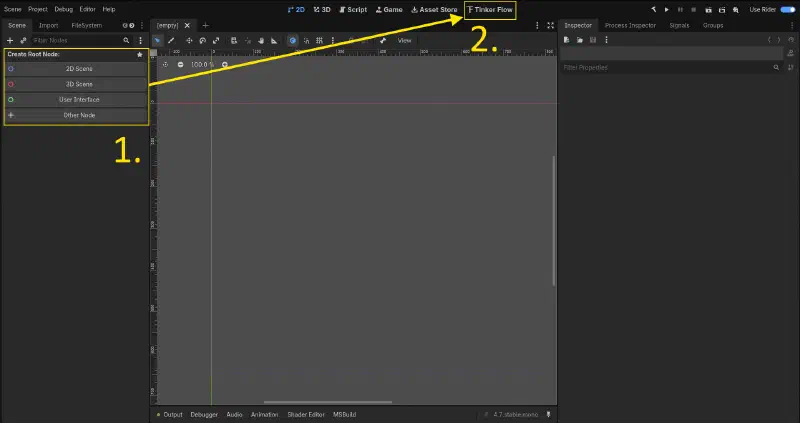Switch to the Import dock tab
This screenshot has width=800, height=423.
(x=48, y=26)
